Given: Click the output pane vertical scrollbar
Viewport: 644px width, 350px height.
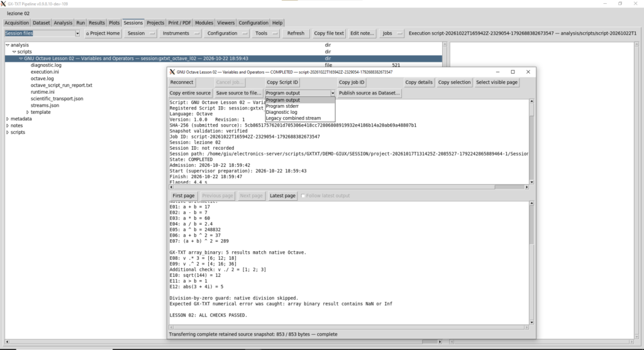Looking at the screenshot, I should coord(531,262).
